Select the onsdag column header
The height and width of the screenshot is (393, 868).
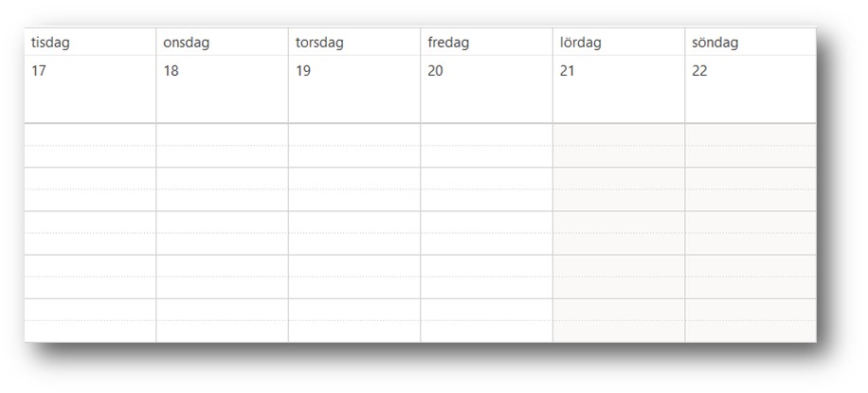[x=186, y=43]
